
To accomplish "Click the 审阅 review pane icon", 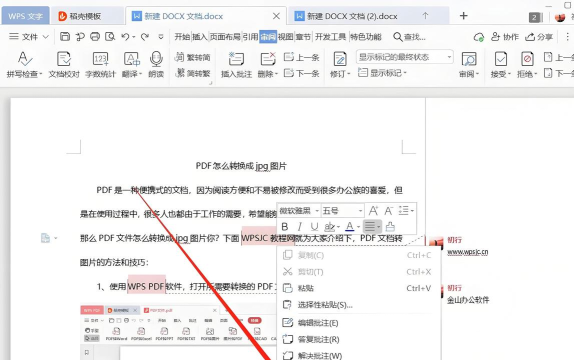I will tap(469, 65).
